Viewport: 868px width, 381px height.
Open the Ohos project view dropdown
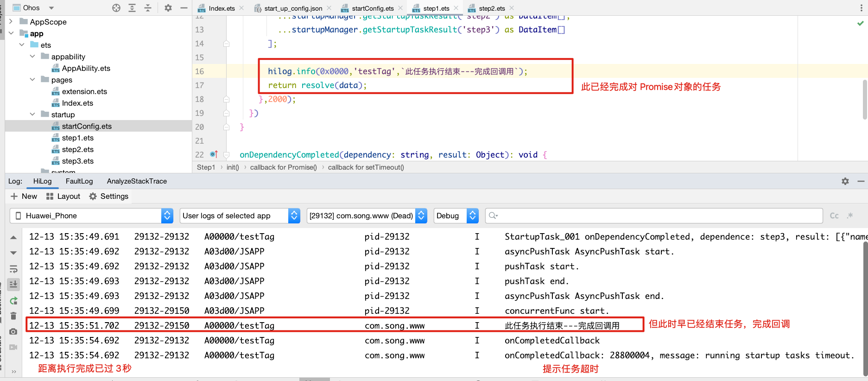(x=51, y=8)
